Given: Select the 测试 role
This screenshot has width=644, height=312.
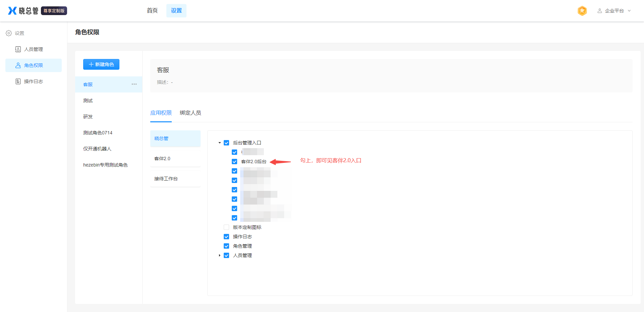Looking at the screenshot, I should pos(109,101).
